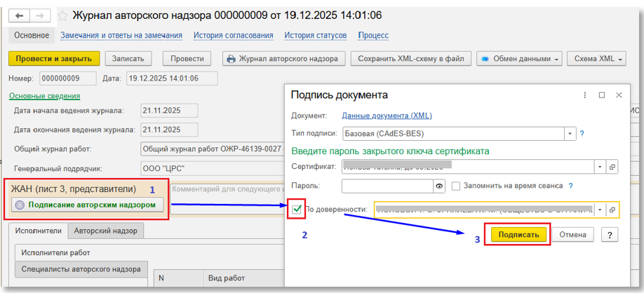
Task: Open the Обмен данными dropdown menu
Action: pyautogui.click(x=518, y=59)
